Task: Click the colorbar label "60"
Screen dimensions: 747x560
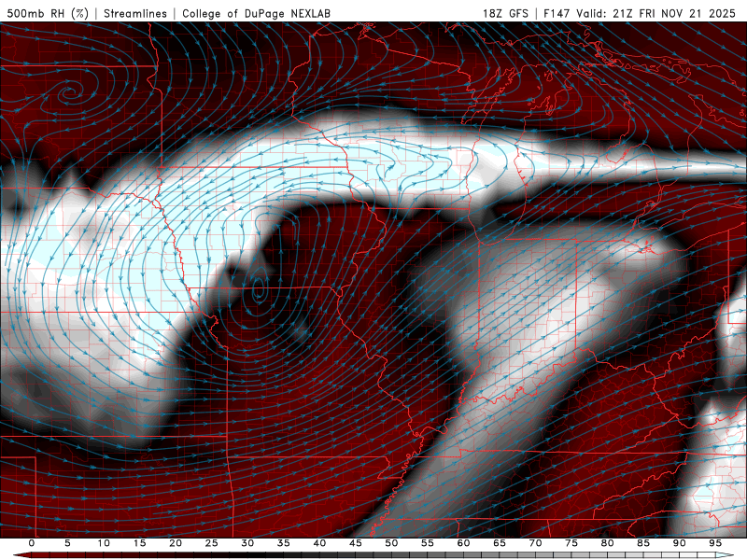Action: [463, 543]
